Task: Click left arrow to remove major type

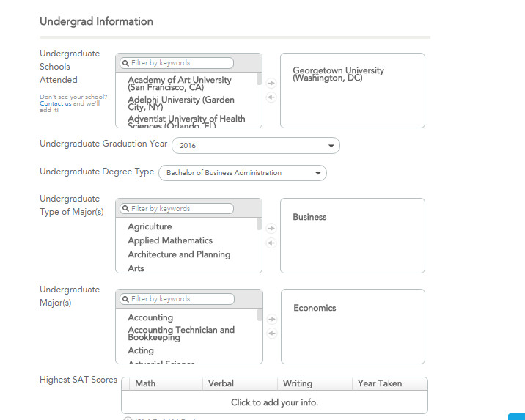Action: tap(271, 243)
